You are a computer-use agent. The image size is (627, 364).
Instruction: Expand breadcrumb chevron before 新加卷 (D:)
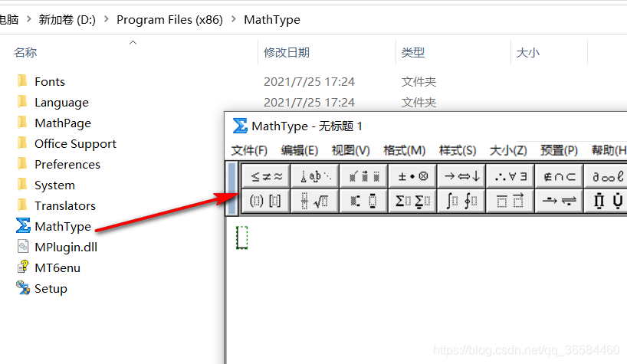pos(28,19)
